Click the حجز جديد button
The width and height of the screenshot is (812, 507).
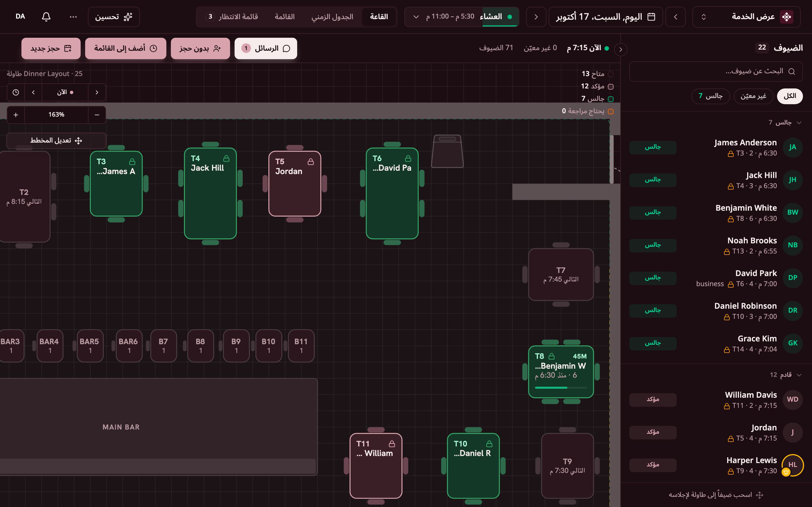pos(51,48)
